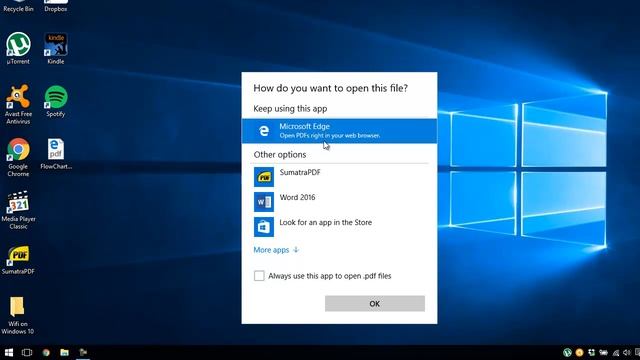
Task: Open the volume speaker tray icon
Action: [627, 353]
